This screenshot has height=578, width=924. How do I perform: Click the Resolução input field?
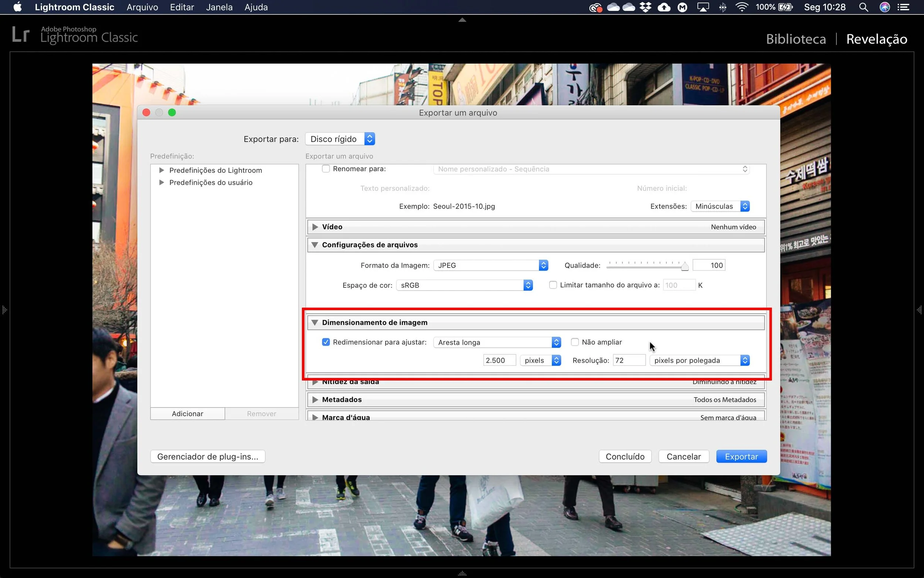click(629, 361)
